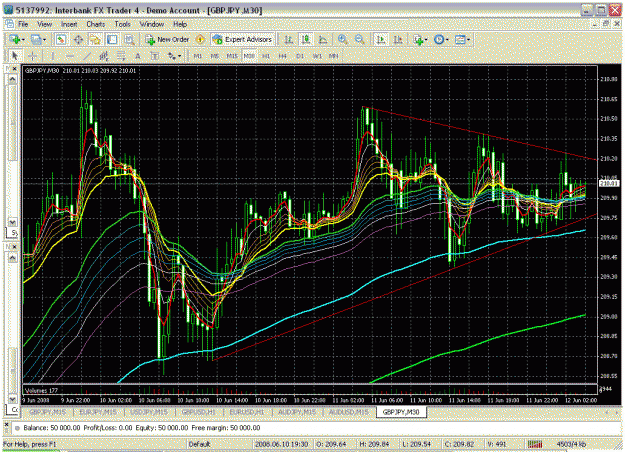
Task: Open the Window menu
Action: click(152, 24)
